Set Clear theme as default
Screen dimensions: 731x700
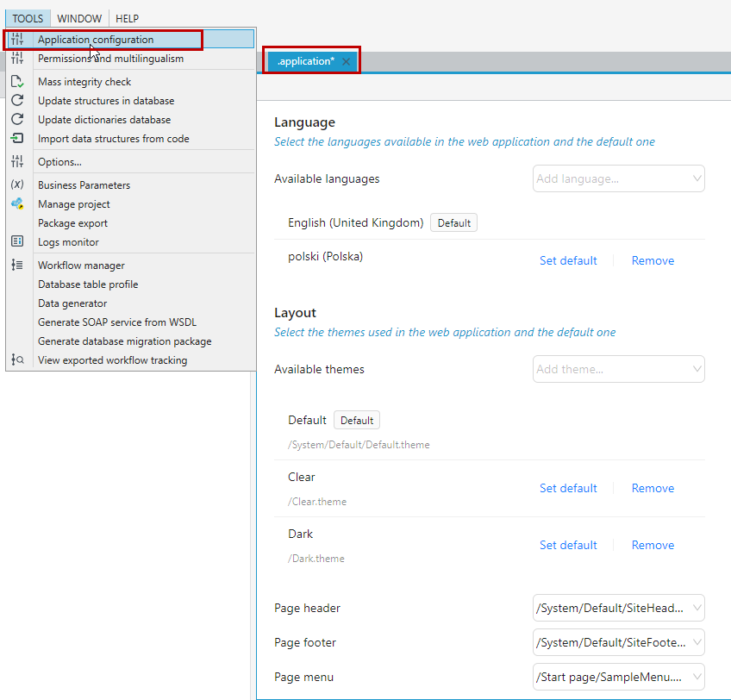coord(568,488)
